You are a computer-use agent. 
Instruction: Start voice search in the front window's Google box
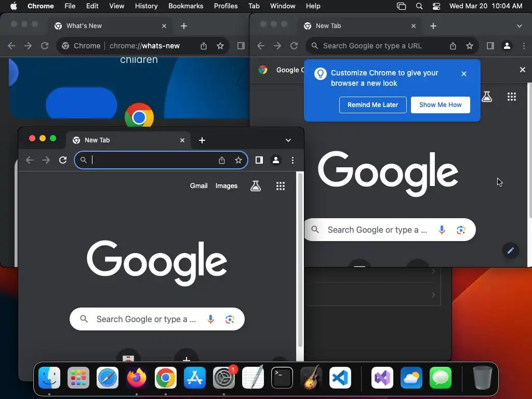tap(211, 320)
